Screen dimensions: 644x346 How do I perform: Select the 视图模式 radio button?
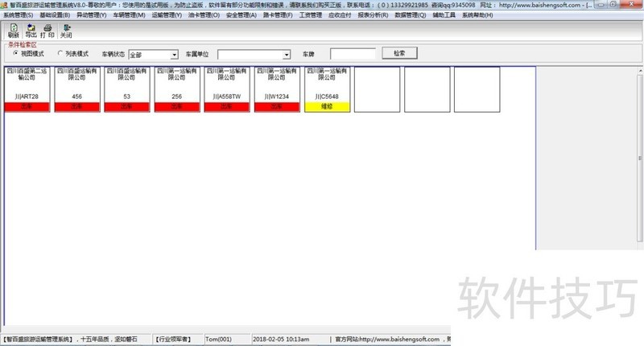[x=16, y=54]
